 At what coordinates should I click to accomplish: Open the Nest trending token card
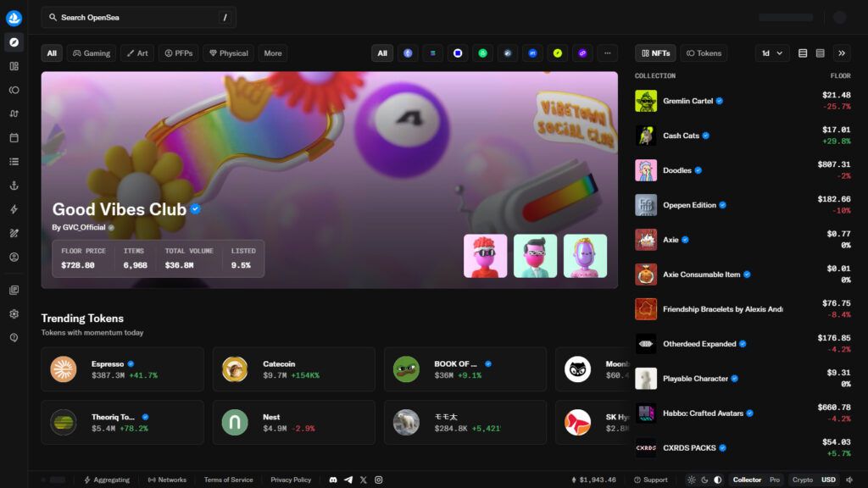294,422
